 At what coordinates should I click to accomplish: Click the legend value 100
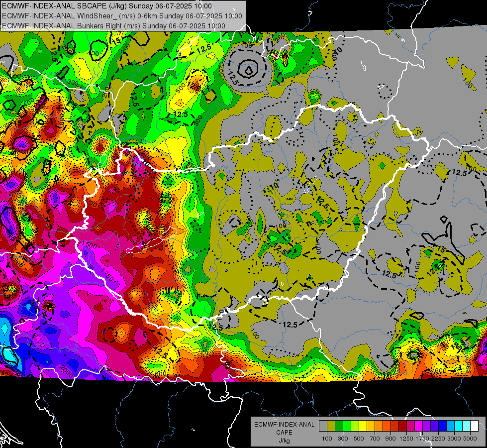coord(327,439)
